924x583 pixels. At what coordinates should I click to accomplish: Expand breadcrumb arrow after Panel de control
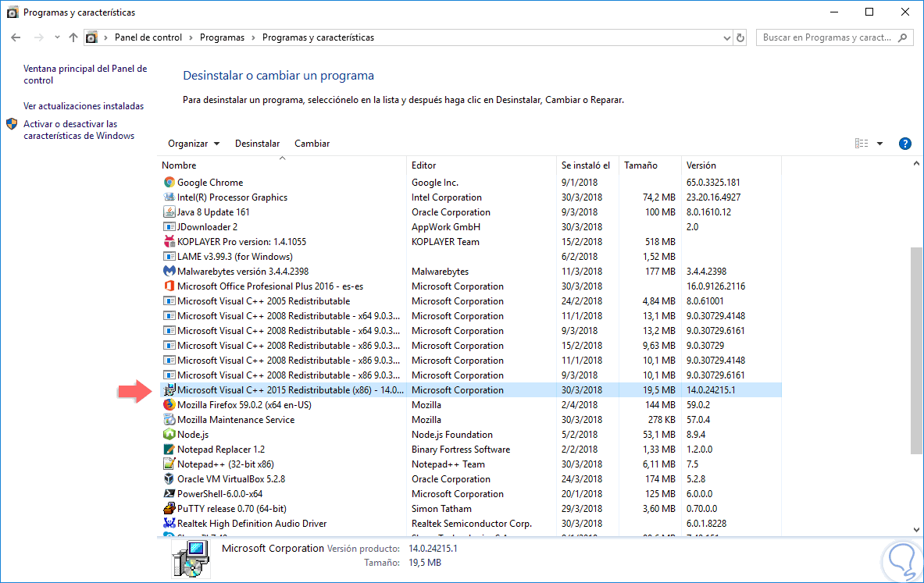click(x=191, y=37)
